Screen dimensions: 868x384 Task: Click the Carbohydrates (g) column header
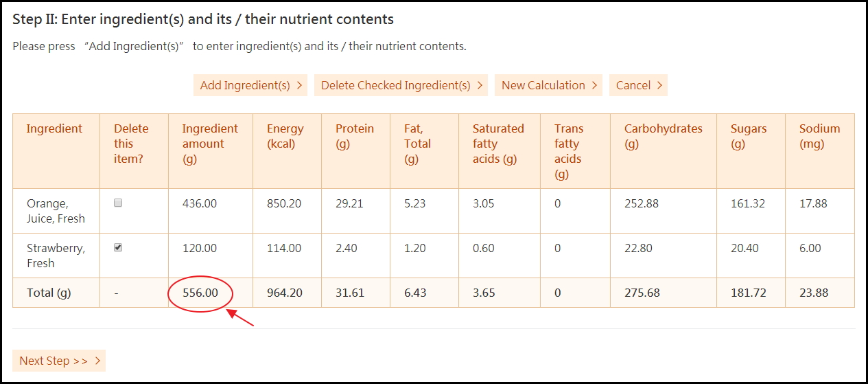(663, 136)
